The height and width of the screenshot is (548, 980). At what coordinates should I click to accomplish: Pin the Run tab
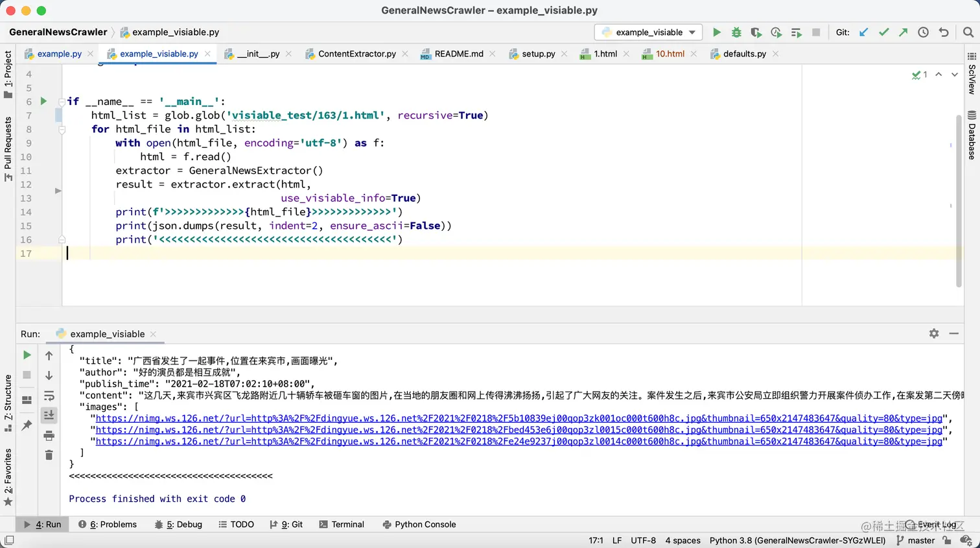[x=27, y=425]
